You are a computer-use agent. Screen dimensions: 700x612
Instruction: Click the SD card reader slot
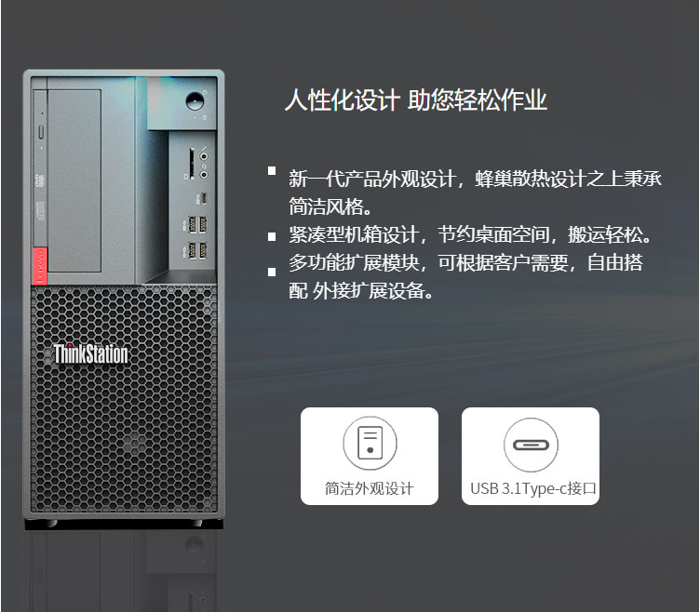click(192, 164)
